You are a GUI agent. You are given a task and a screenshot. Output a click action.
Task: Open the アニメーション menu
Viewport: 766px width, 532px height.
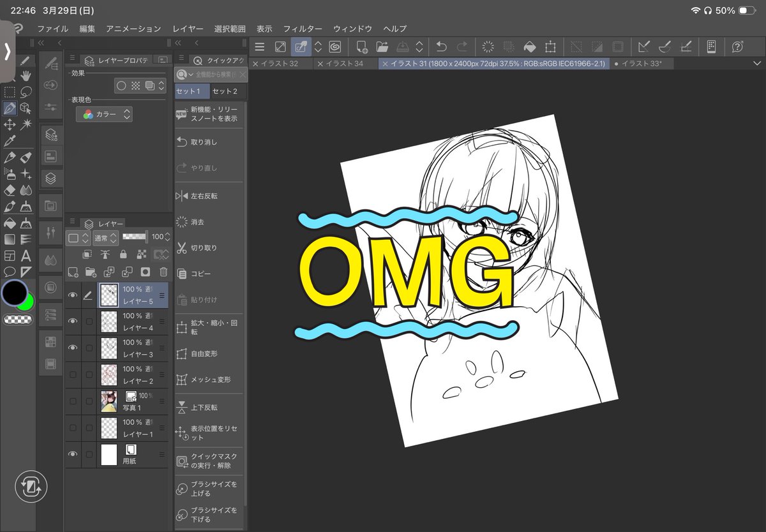pyautogui.click(x=133, y=29)
